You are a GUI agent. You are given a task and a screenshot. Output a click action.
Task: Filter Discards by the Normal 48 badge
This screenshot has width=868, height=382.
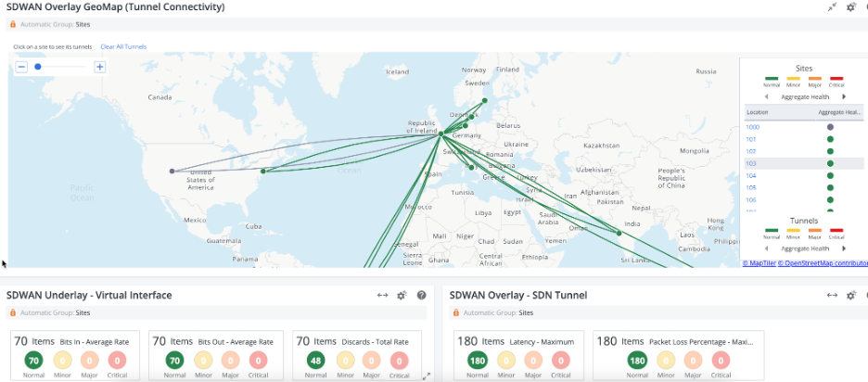pos(316,361)
